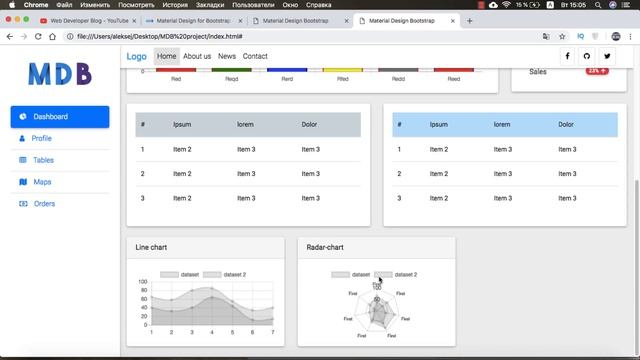
Task: Open Tables in the sidebar
Action: pos(60,160)
